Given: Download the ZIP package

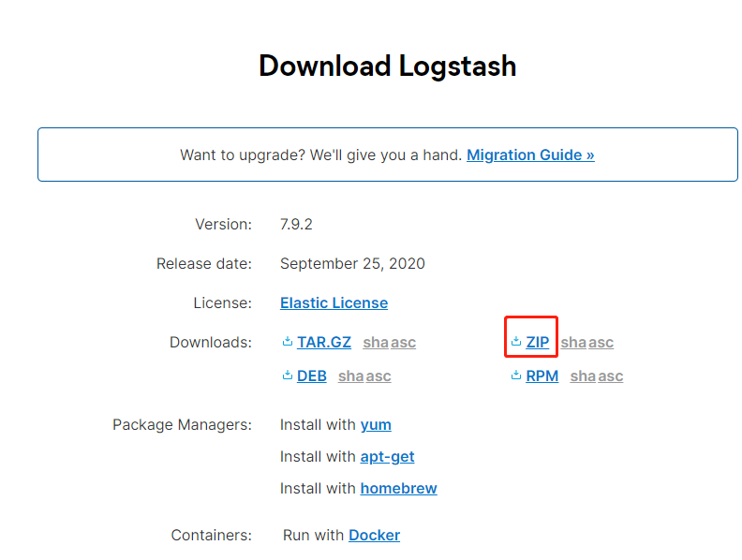Looking at the screenshot, I should tap(538, 342).
